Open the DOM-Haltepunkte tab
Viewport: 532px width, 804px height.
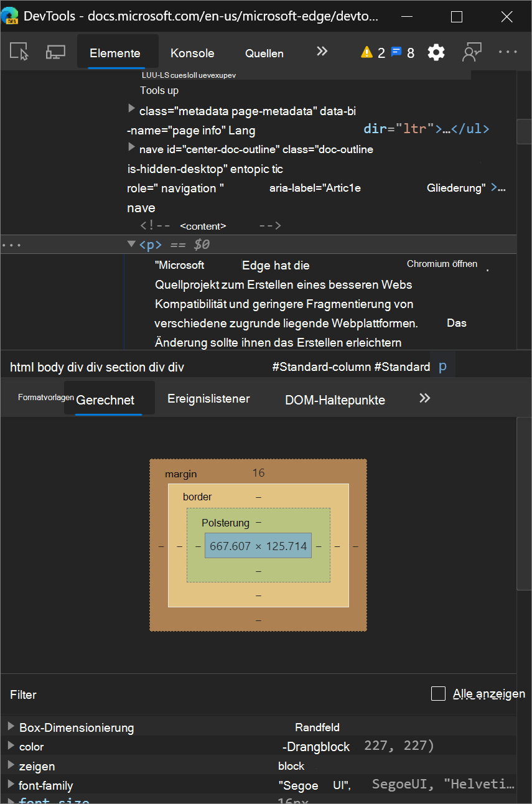(335, 400)
